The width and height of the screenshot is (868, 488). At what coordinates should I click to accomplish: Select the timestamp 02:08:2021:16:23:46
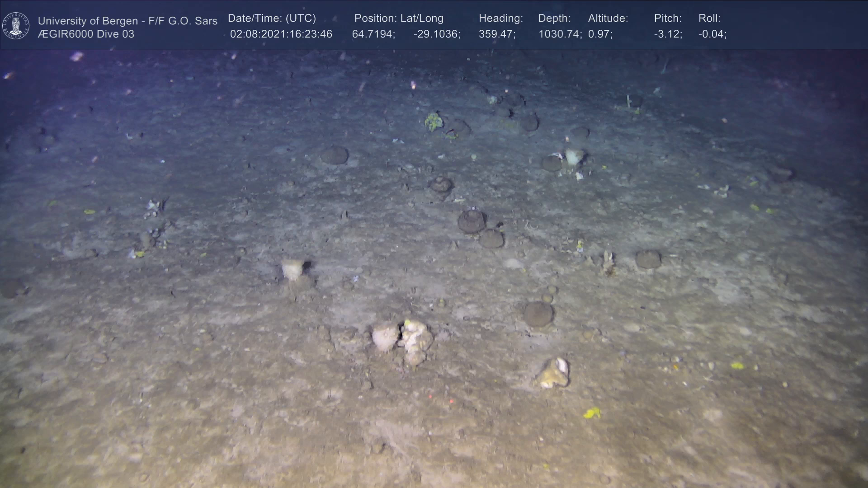coord(281,34)
